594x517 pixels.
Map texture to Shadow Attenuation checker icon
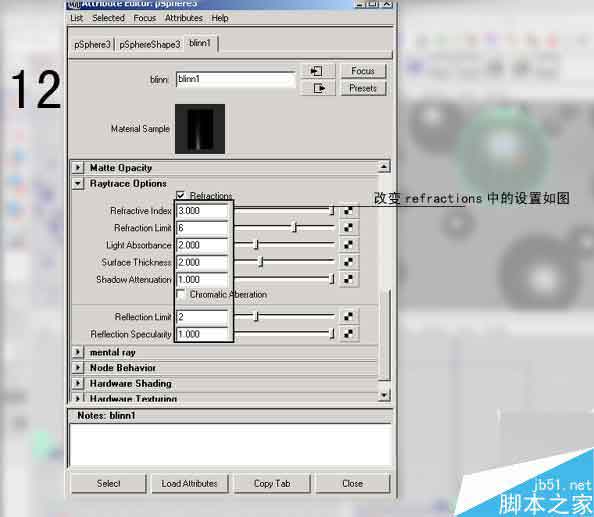coord(348,279)
